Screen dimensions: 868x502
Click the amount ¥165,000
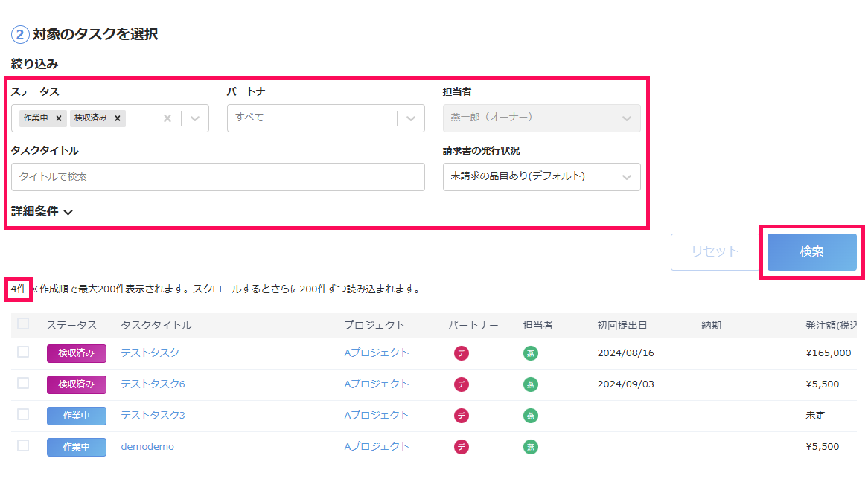(828, 353)
